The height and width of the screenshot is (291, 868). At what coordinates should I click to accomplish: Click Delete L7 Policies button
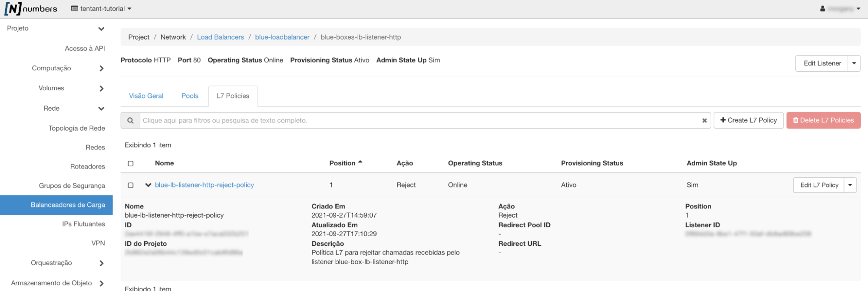(x=823, y=120)
